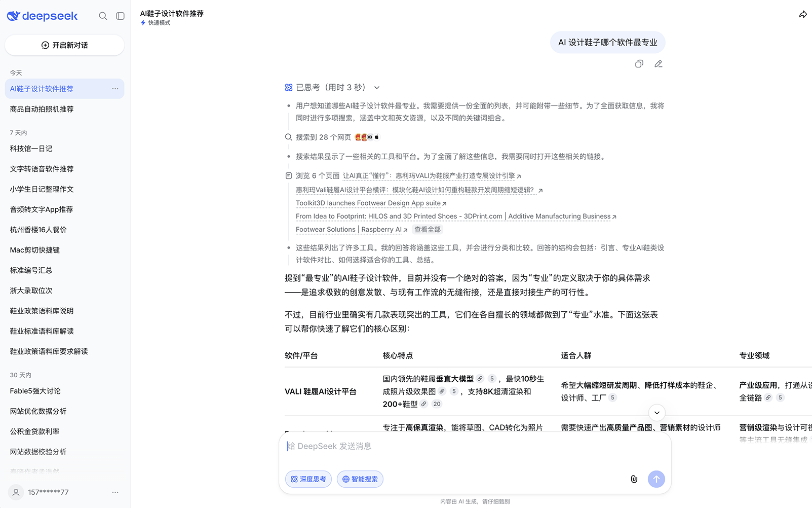This screenshot has width=812, height=508.
Task: Click the search sources icons beside 搜索到 28 个网页
Action: (x=367, y=137)
